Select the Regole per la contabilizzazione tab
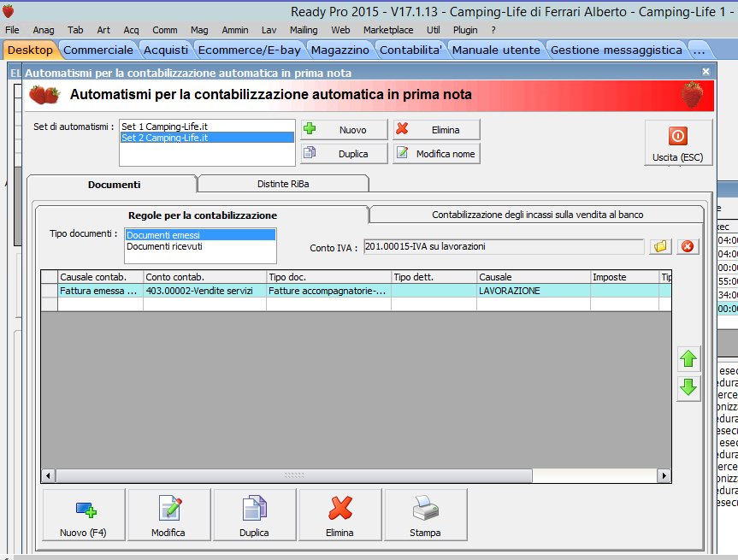Screen dimensions: 738x560 coord(203,215)
